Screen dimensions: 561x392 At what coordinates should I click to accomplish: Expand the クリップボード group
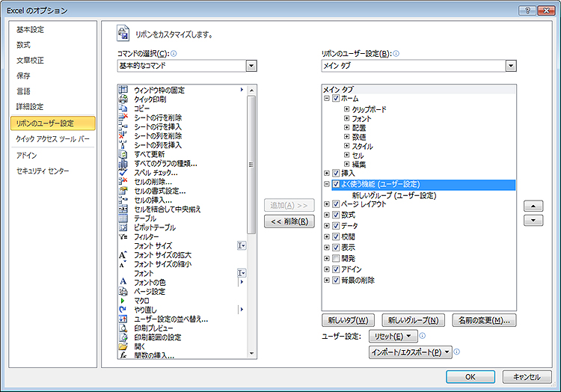(x=346, y=108)
